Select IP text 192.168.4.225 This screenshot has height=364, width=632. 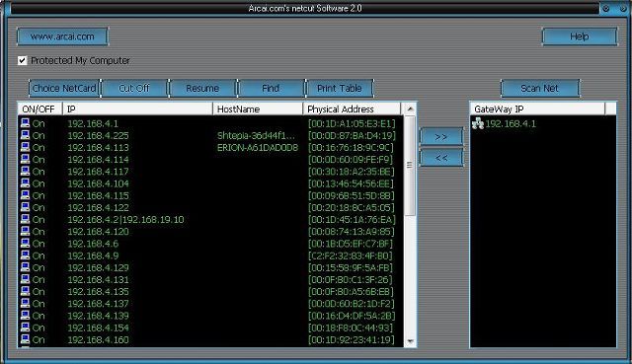click(98, 135)
